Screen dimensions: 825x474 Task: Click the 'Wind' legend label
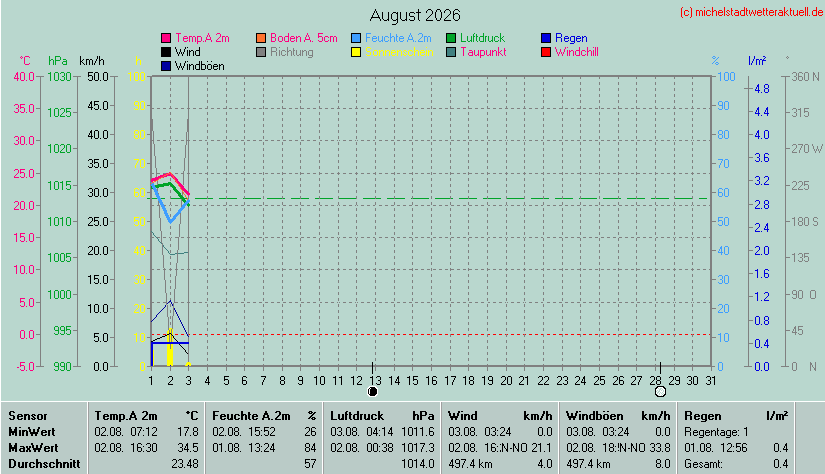tap(188, 52)
